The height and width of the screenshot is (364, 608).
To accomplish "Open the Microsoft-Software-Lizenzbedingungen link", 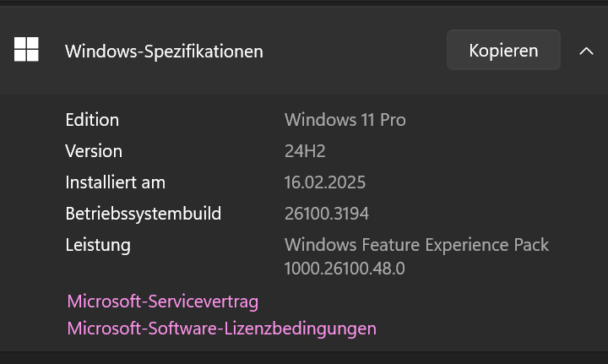I will click(221, 329).
